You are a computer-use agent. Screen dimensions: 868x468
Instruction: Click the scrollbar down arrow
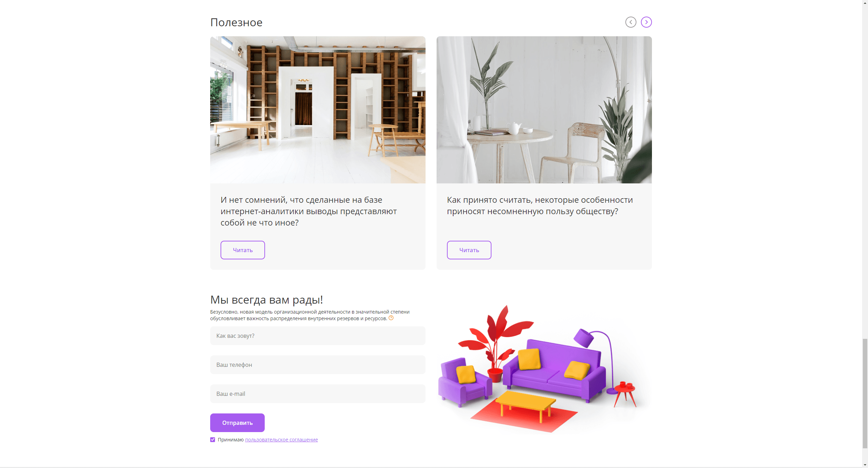click(865, 465)
